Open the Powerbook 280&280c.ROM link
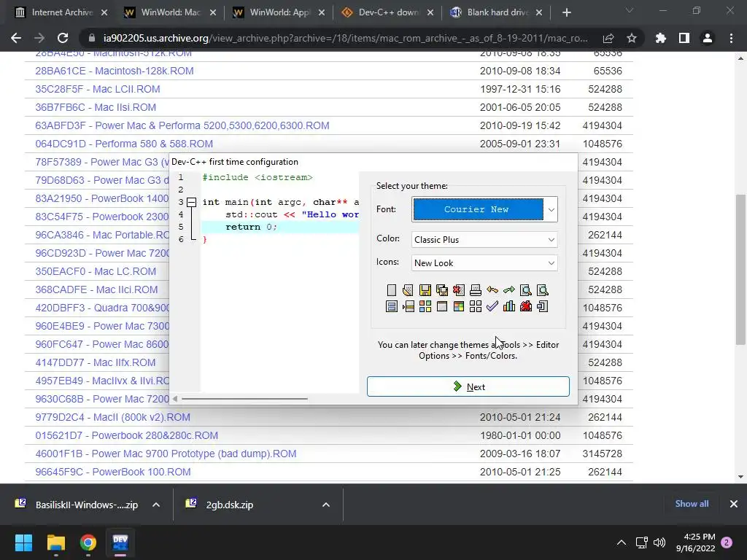 127,436
